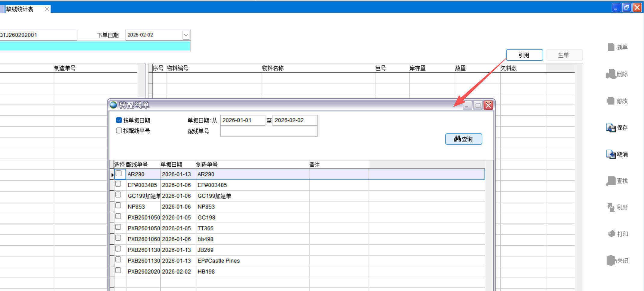This screenshot has height=291, width=644.
Task: Click the 保存 (Save) icon in sidebar
Action: [x=611, y=128]
